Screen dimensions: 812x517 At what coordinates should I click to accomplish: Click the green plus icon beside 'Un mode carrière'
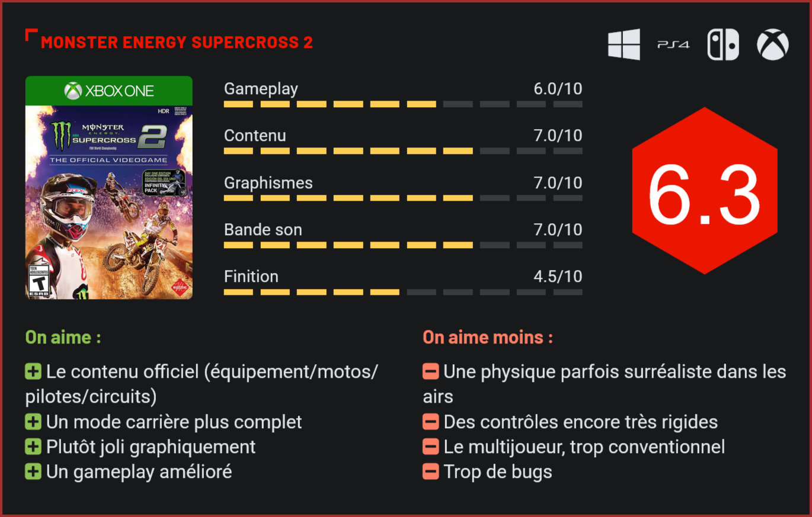[x=33, y=422]
